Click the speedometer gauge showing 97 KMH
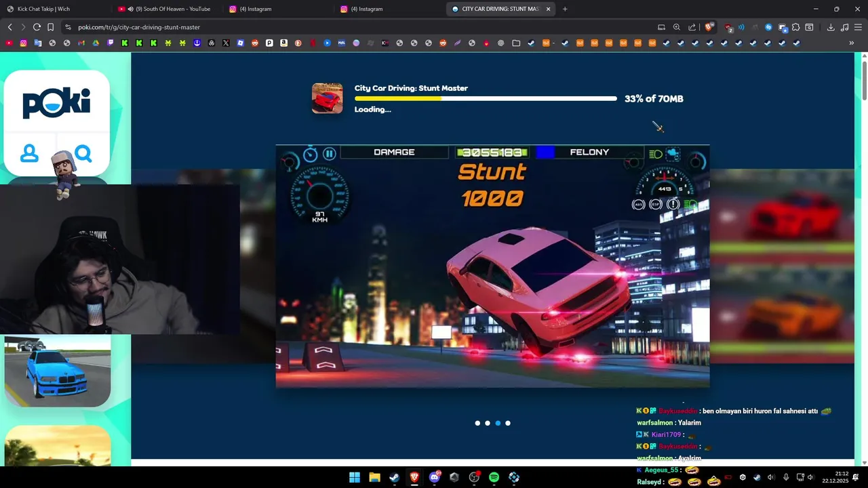The image size is (868, 488). coord(319,195)
